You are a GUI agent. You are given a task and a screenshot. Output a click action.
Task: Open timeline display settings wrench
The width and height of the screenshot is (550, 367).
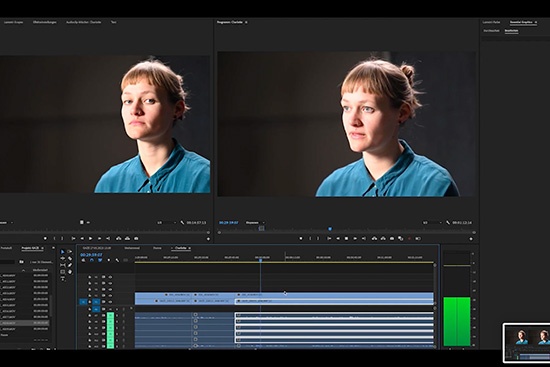(x=117, y=260)
